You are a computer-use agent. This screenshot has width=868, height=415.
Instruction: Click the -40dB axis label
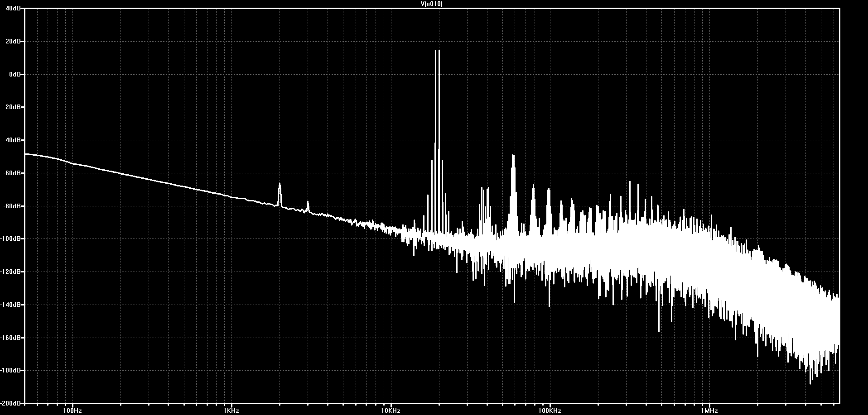(x=13, y=140)
